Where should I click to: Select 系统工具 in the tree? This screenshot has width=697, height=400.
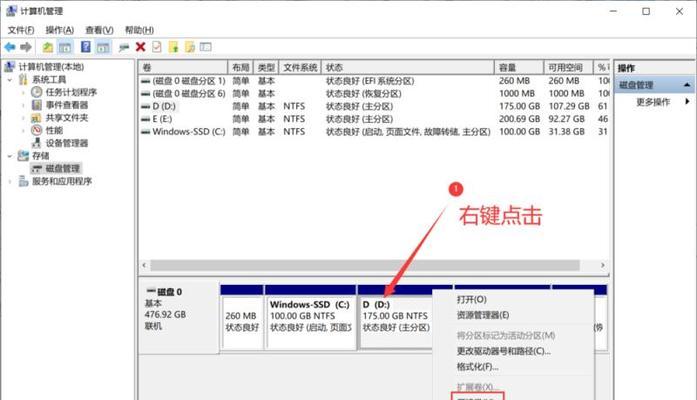49,80
